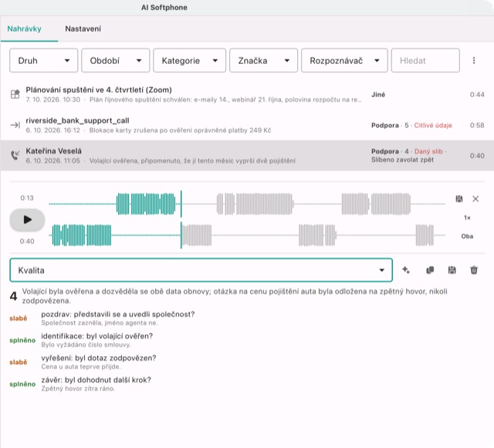Click the 0:44 duration of Plánování recording

pyautogui.click(x=477, y=94)
